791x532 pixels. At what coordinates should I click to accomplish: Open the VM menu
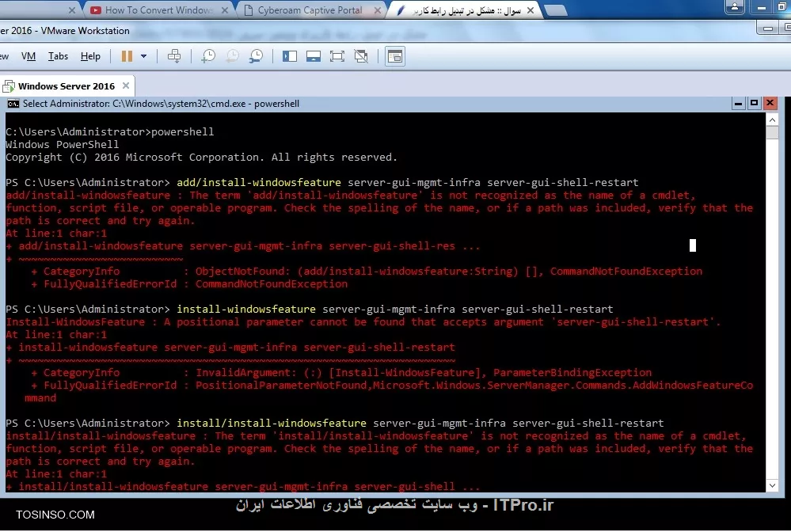coord(29,56)
